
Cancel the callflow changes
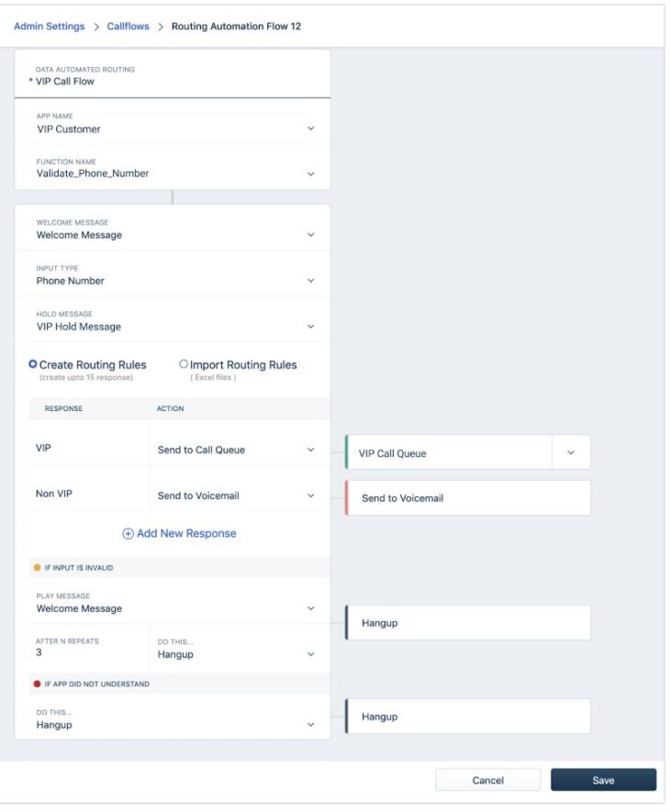[x=487, y=780]
